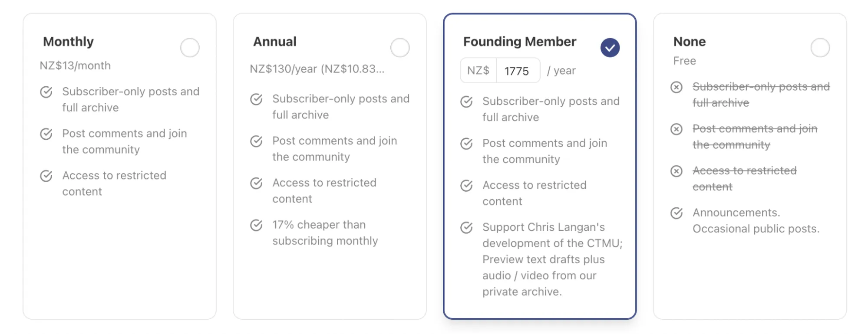Click the Founding Member card heading
Viewport: 868px width, 334px height.
coord(520,42)
